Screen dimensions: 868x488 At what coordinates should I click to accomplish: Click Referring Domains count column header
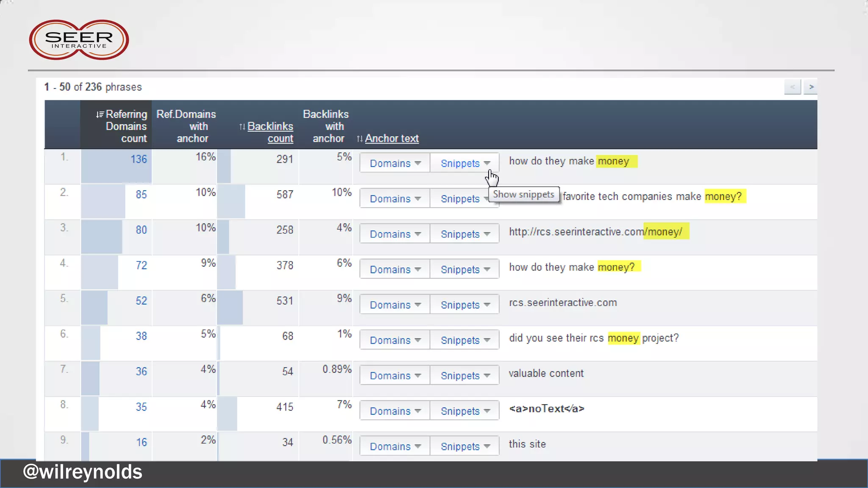126,126
